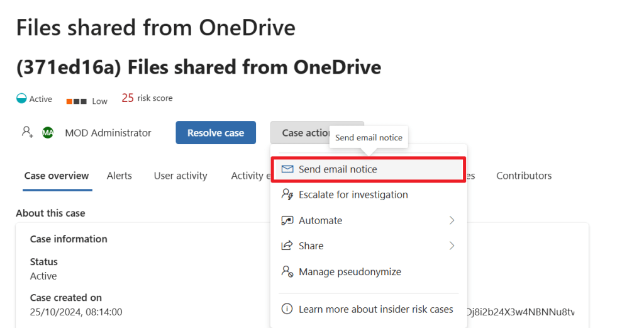Click the Escalate for investigation person icon

287,195
